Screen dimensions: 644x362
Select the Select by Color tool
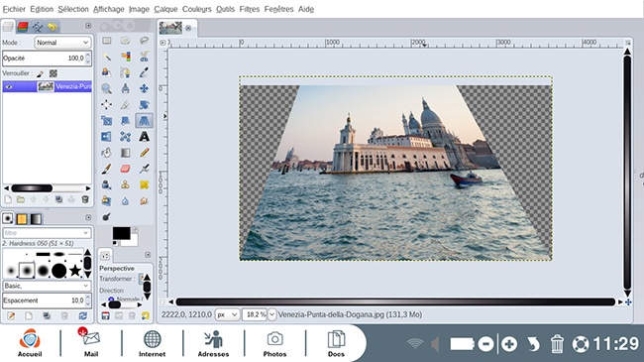click(x=125, y=57)
